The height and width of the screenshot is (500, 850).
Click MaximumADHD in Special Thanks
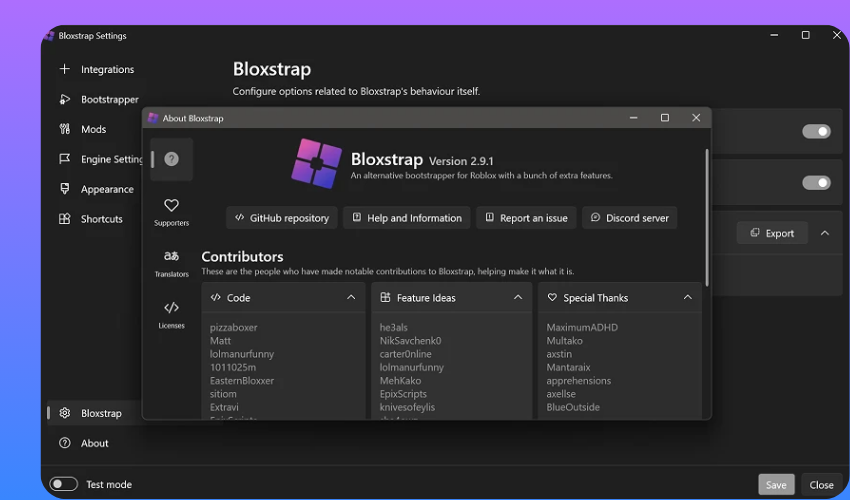[x=582, y=328]
